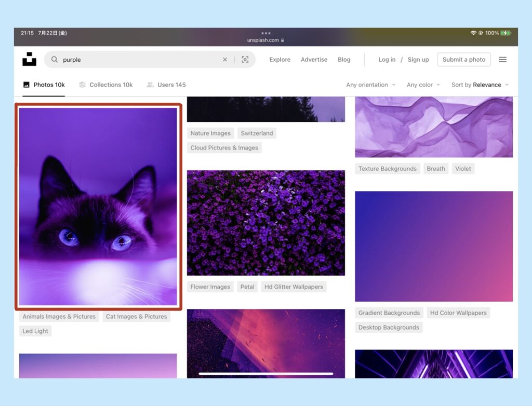Click the Desktop Backgrounds tag
Viewport: 532px width, 406px height.
[x=389, y=327]
